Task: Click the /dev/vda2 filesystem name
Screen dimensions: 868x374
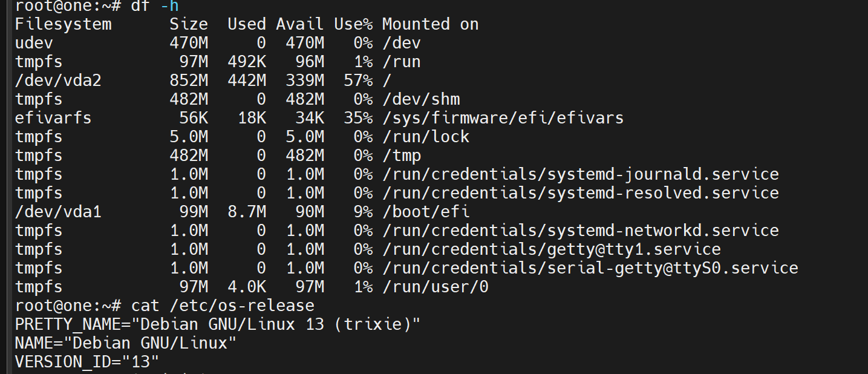Action: (58, 80)
